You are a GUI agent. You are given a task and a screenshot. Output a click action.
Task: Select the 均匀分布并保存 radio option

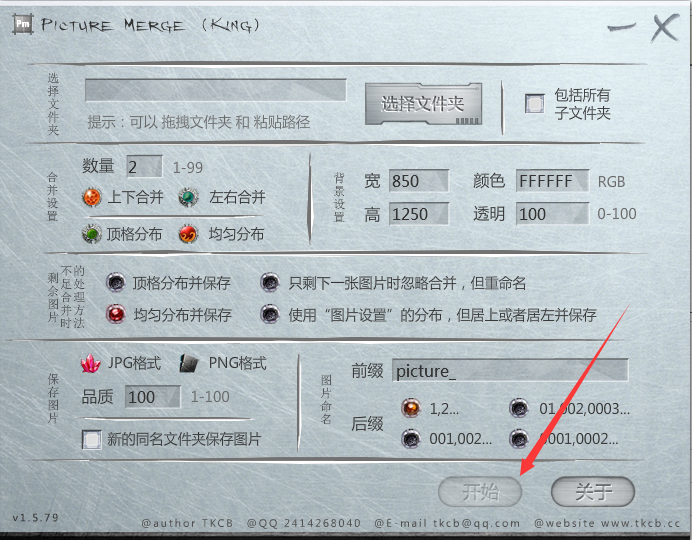[x=116, y=314]
